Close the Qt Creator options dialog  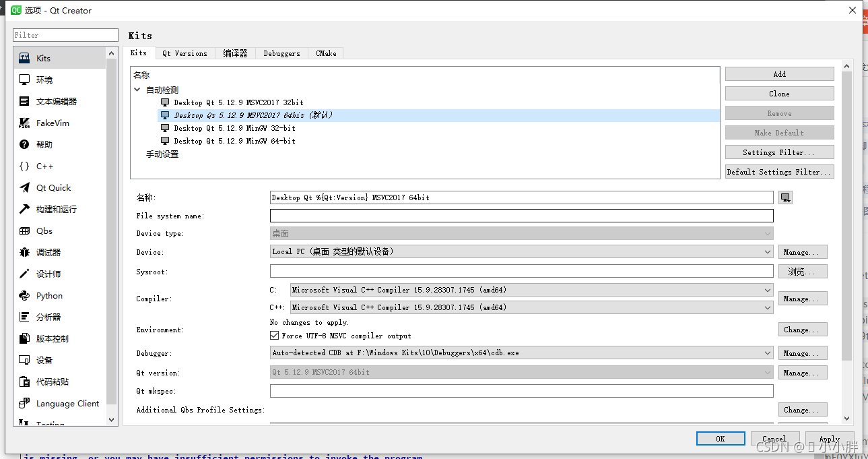point(852,10)
